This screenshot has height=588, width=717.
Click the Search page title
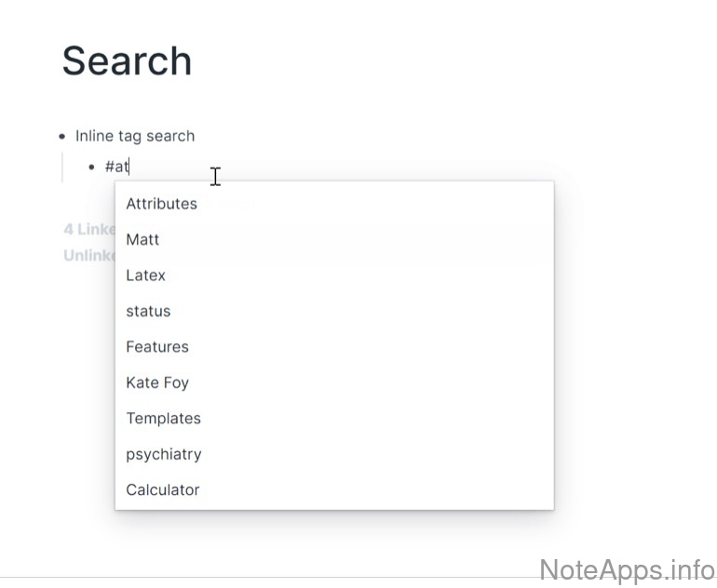coord(127,61)
